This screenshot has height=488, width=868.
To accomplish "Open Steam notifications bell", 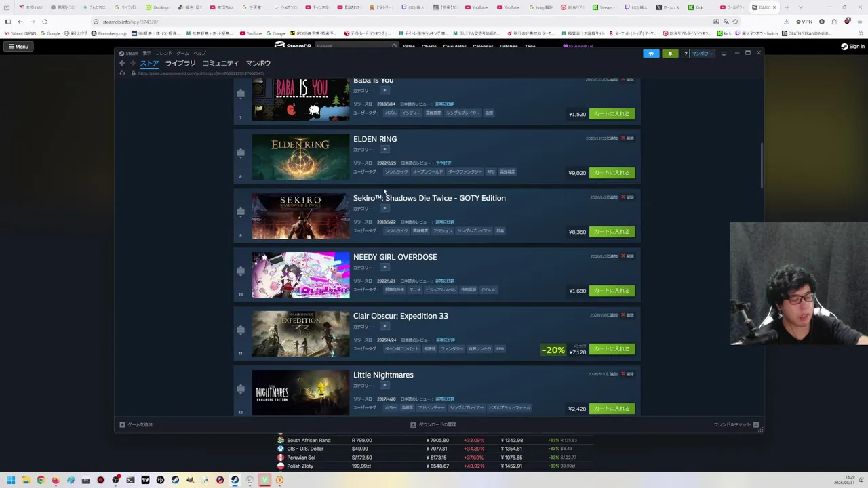I will (670, 53).
